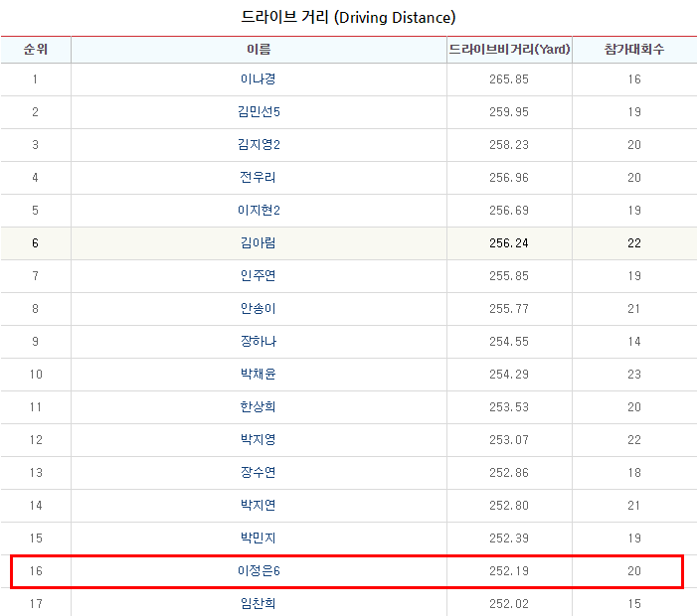Screen dimensions: 700x616
Task: Select the page title 드라이브 거리 (Driving Distance)
Action: pos(348,18)
